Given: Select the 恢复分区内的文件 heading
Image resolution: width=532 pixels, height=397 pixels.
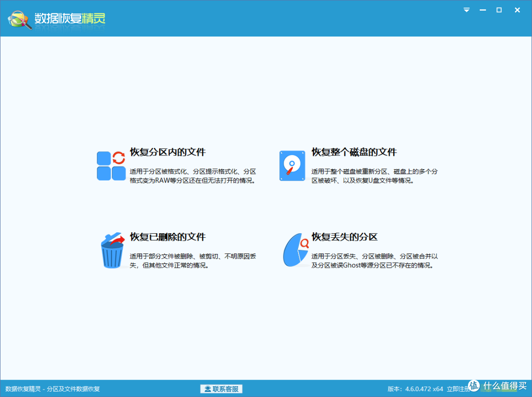Looking at the screenshot, I should click(167, 152).
